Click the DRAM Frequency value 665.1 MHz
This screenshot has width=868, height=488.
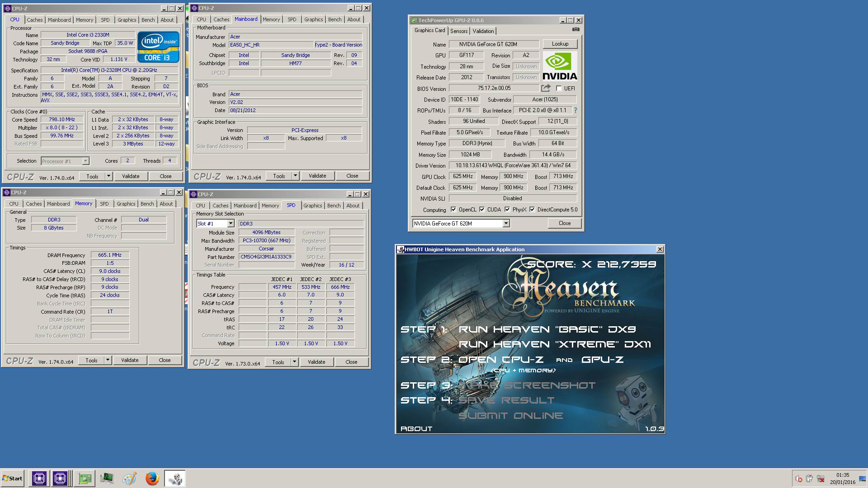point(110,255)
